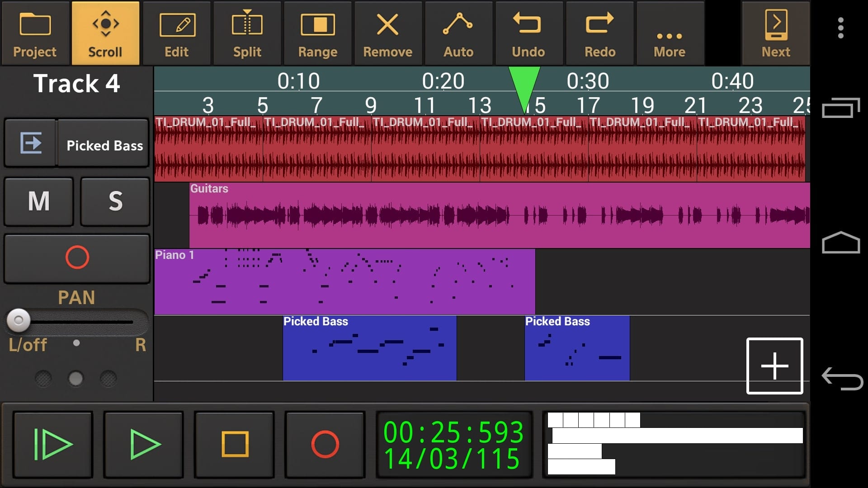
Task: Open the Project menu
Action: tap(34, 34)
